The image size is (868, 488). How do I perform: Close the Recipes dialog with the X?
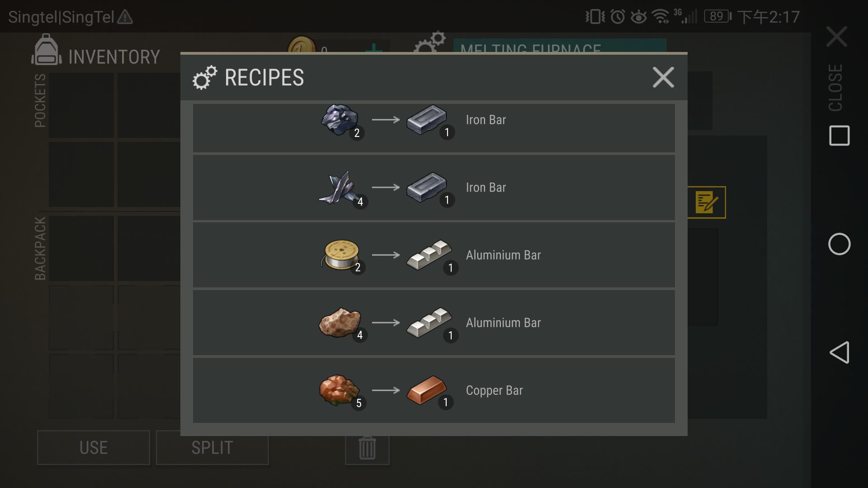[663, 77]
